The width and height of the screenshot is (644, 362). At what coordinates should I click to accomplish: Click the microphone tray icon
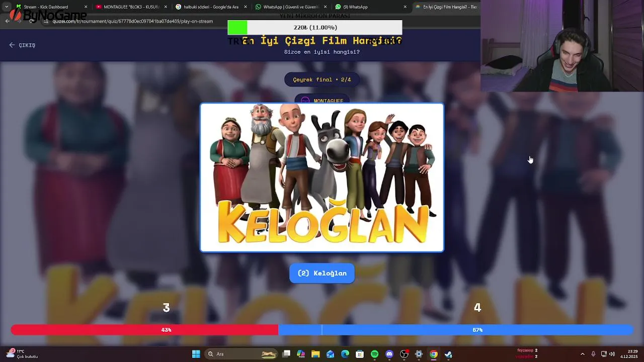(x=593, y=354)
